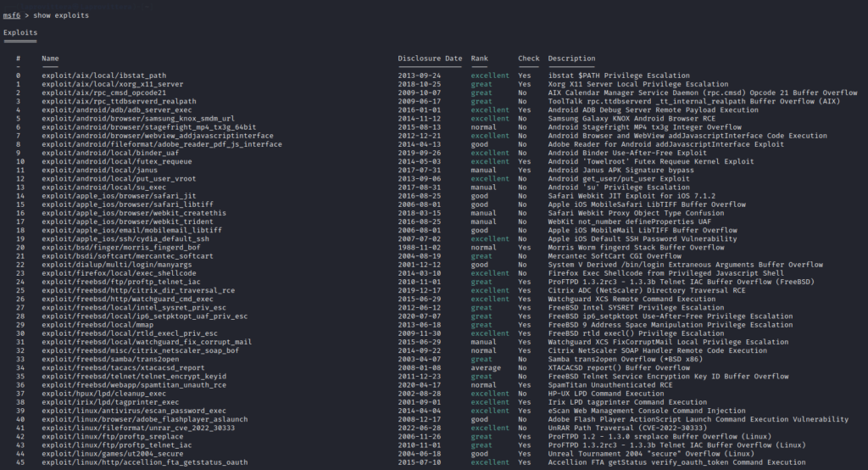Click the 'Name' column header
This screenshot has height=470, width=868.
coord(50,59)
